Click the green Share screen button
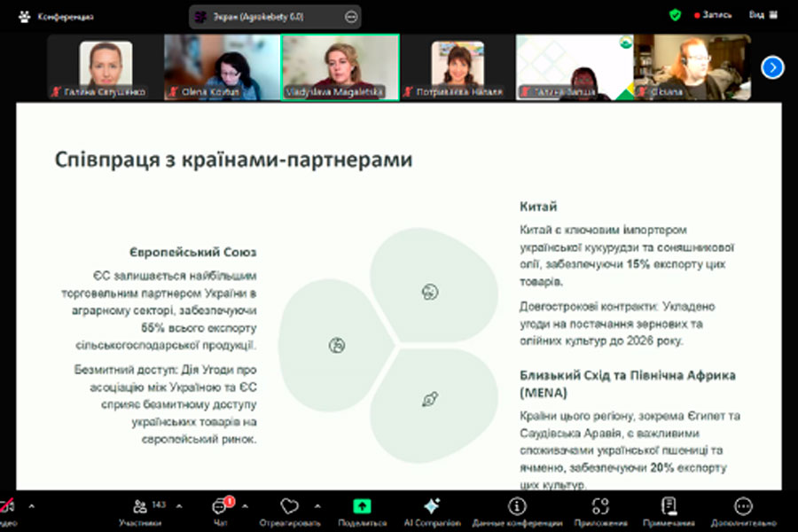The height and width of the screenshot is (532, 798). [363, 512]
